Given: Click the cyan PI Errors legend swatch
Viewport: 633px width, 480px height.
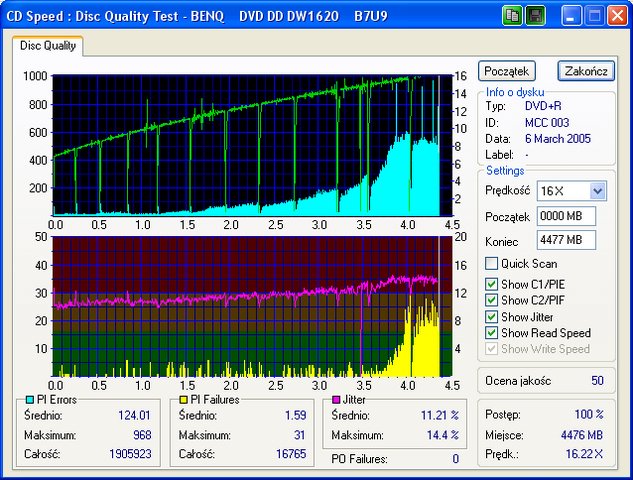Looking at the screenshot, I should pyautogui.click(x=29, y=400).
